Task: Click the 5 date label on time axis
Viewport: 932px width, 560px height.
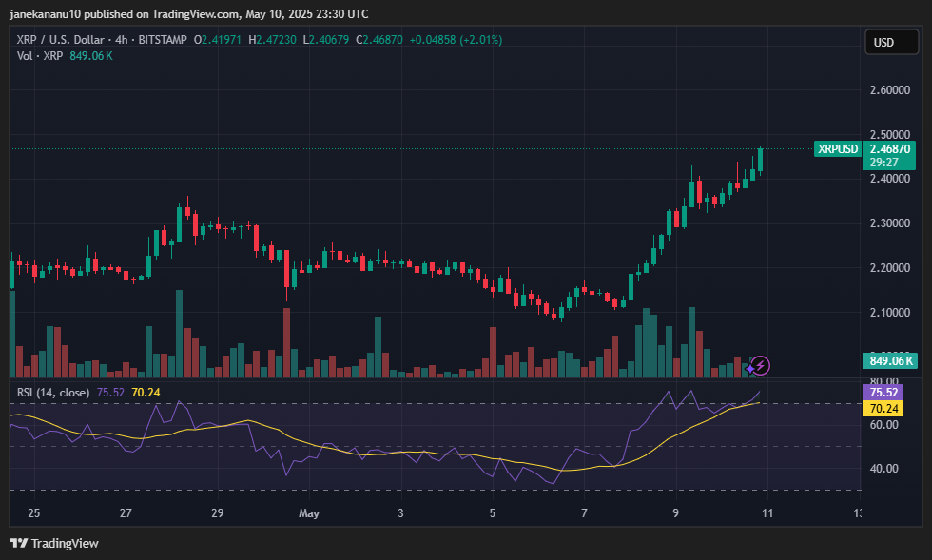Action: pos(493,513)
